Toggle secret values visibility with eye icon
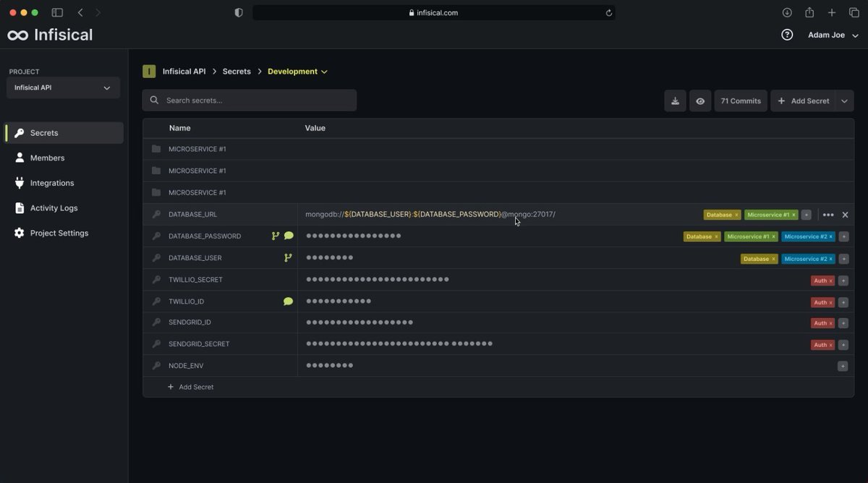The width and height of the screenshot is (868, 483). [700, 101]
